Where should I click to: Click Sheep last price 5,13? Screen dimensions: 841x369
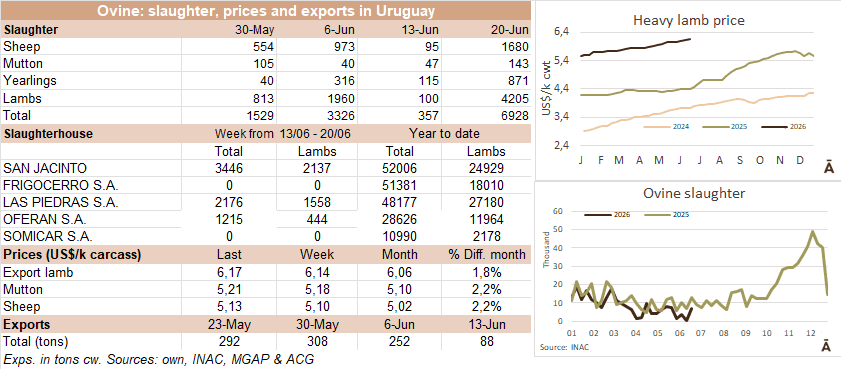coord(229,307)
